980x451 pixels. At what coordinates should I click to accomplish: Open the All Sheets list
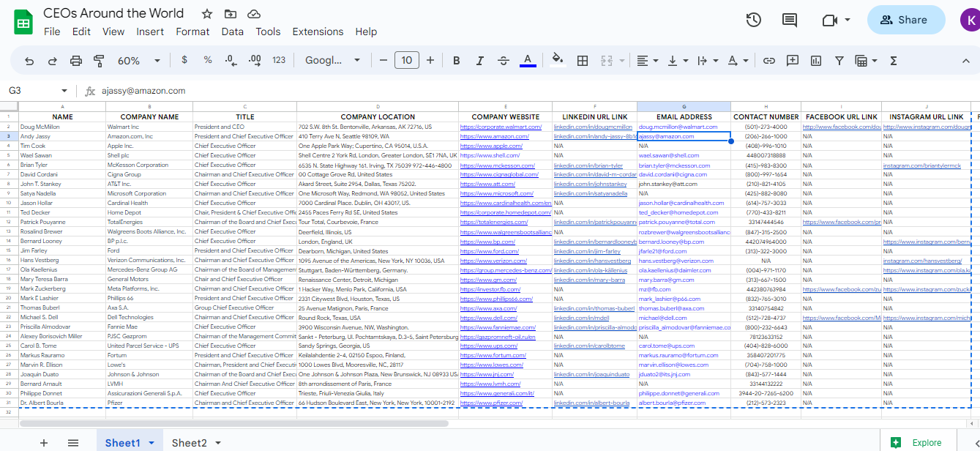pos(73,443)
